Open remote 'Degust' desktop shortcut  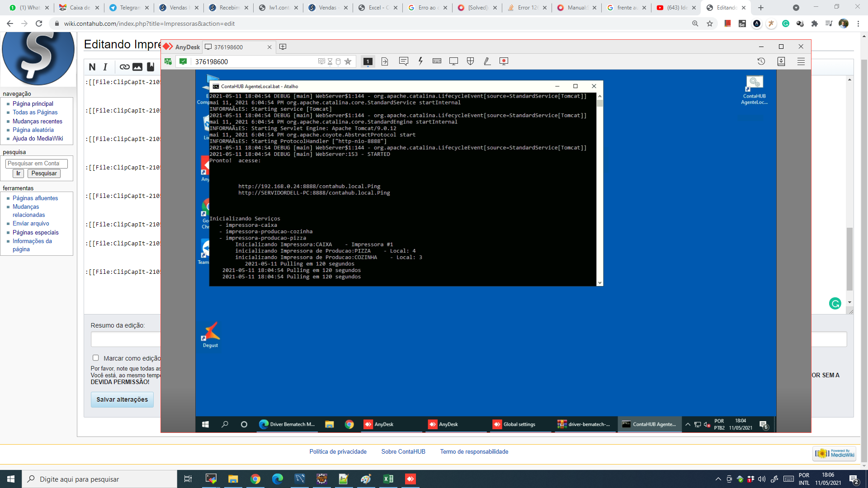click(x=210, y=335)
